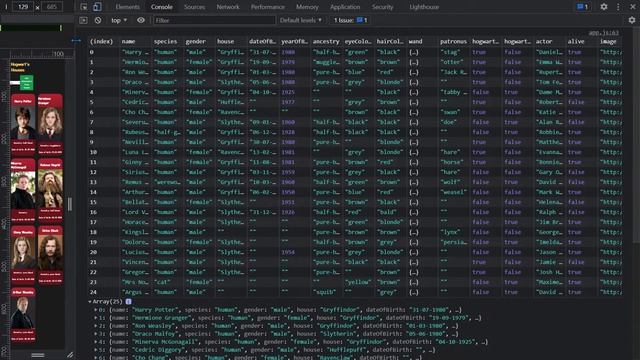Screen dimensions: 640x360
Task: Sort table by the (index) column header
Action: (x=104, y=42)
